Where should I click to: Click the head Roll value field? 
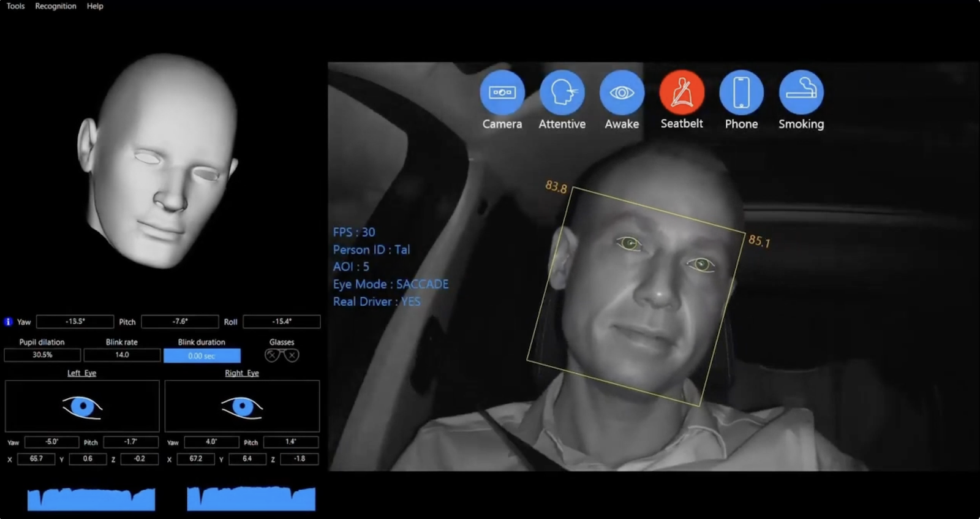pyautogui.click(x=282, y=322)
